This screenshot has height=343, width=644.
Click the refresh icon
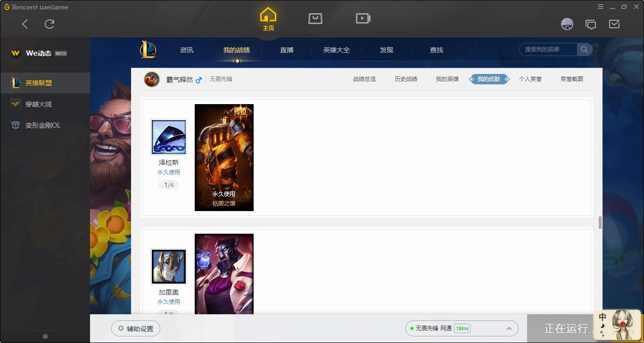point(50,24)
